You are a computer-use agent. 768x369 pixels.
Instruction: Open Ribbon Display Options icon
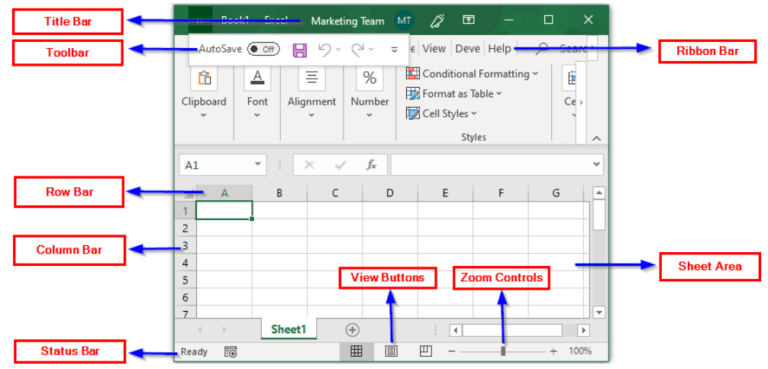469,20
